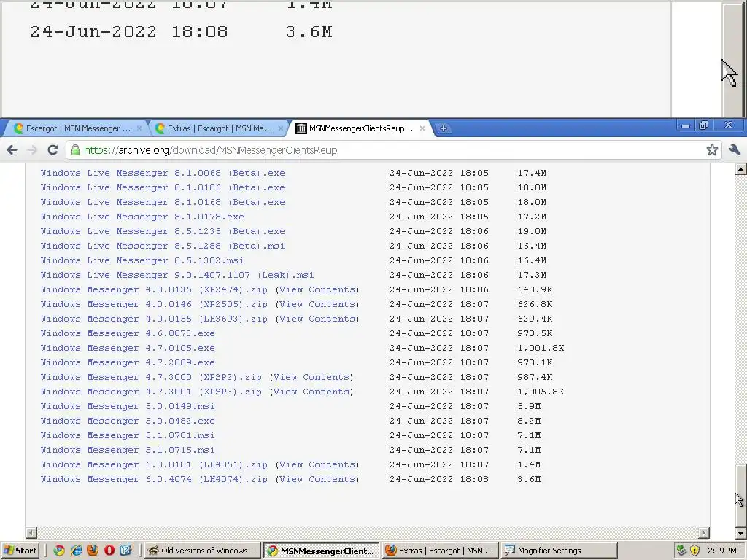Image resolution: width=747 pixels, height=560 pixels.
Task: Reload the archive.org page
Action: click(53, 150)
